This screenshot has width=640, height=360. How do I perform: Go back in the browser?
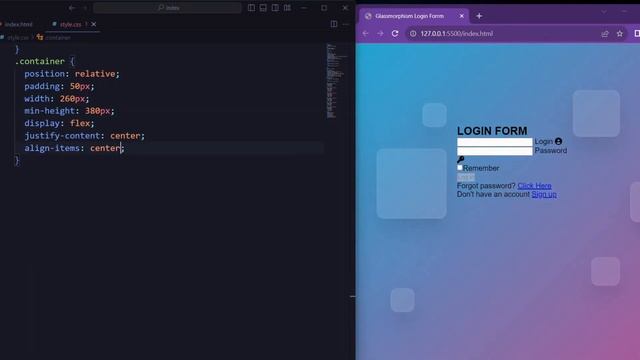pyautogui.click(x=365, y=33)
